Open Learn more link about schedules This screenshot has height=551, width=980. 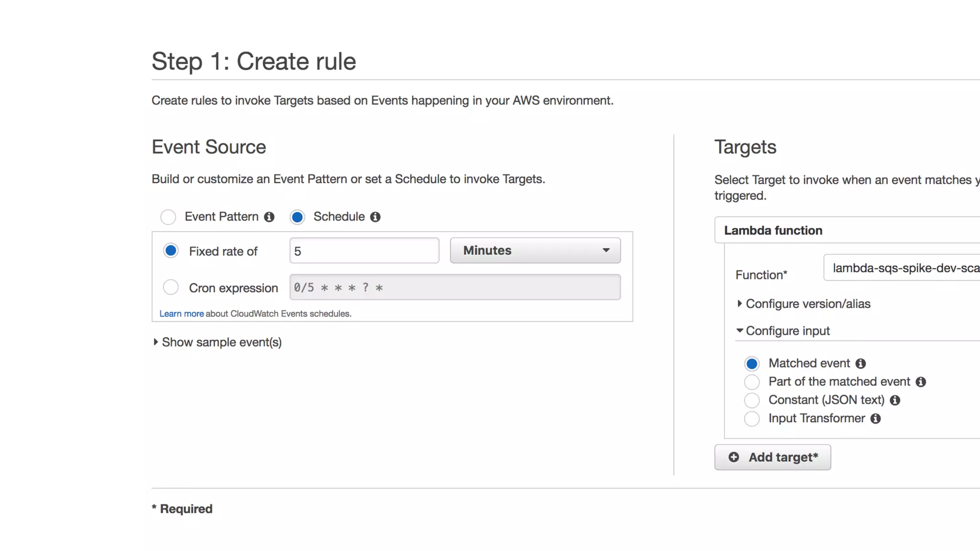(x=181, y=314)
